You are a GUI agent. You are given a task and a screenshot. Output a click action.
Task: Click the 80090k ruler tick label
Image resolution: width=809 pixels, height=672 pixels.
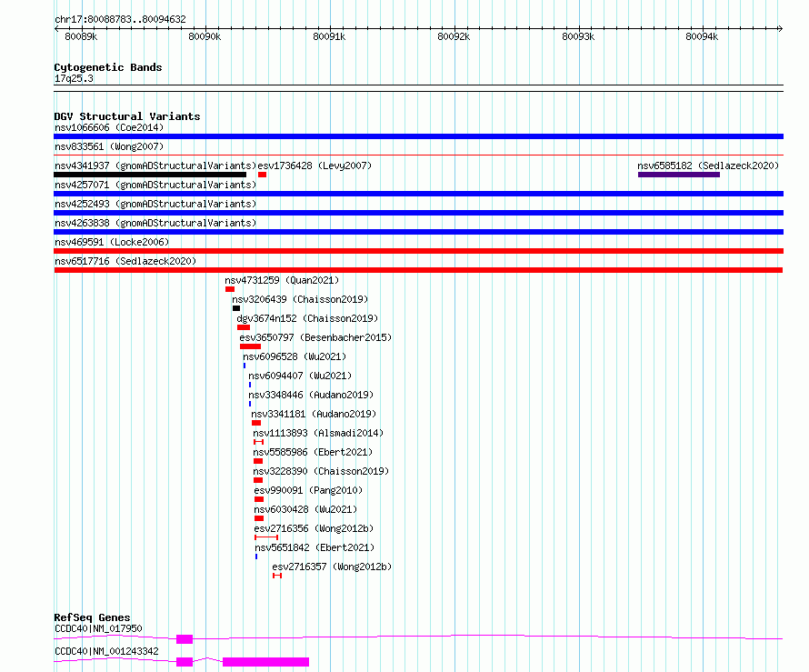point(205,36)
